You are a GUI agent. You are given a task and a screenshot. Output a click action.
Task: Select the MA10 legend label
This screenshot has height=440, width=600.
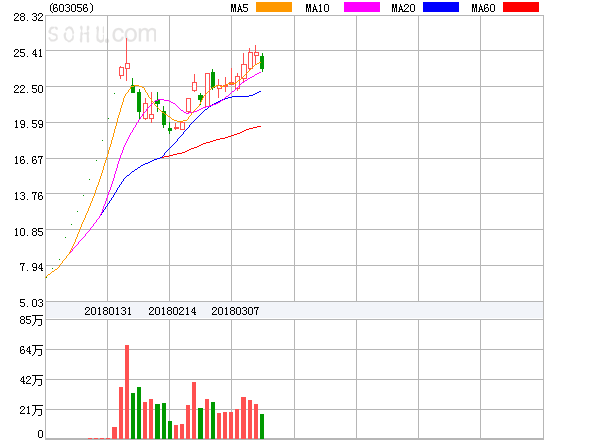click(317, 8)
